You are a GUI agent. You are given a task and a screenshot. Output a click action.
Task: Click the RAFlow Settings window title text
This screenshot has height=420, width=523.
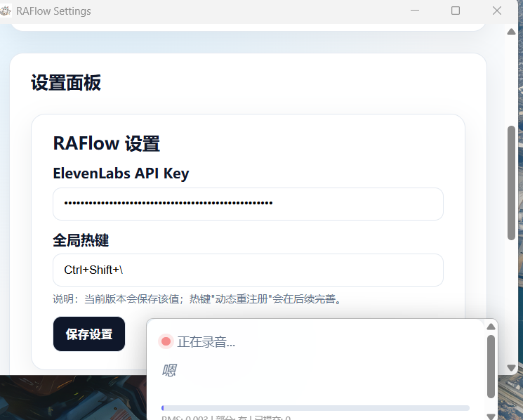(x=53, y=11)
